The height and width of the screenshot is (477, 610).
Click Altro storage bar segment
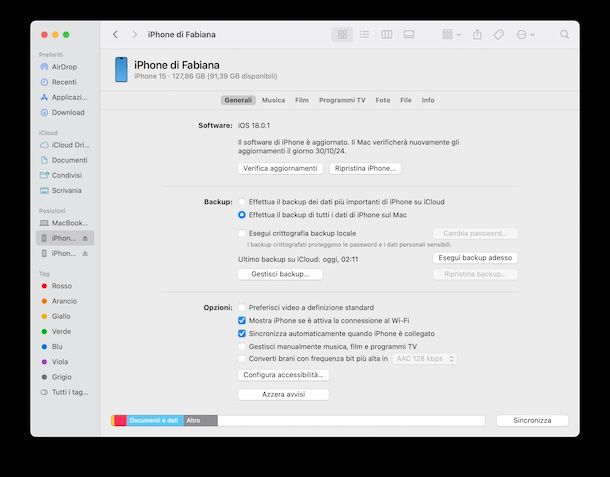tap(200, 420)
